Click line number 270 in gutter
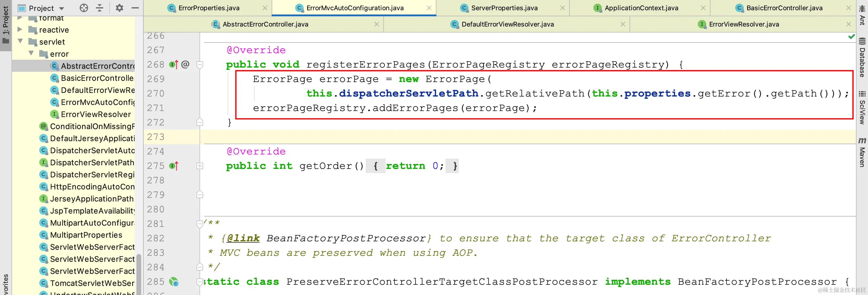The width and height of the screenshot is (868, 295). pyautogui.click(x=156, y=93)
